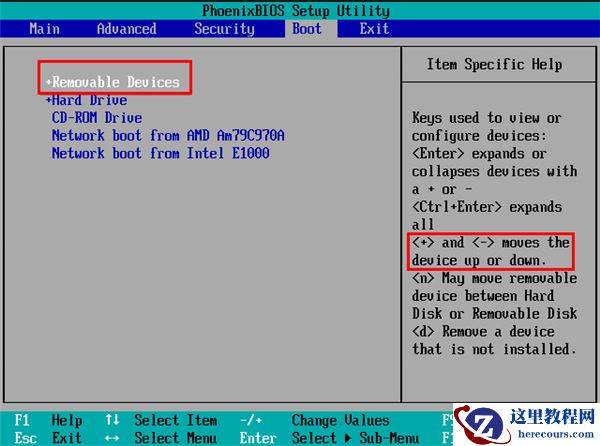Click the left-right arrows Select Menu hint
Viewport: 600px width, 446px height.
(161, 438)
